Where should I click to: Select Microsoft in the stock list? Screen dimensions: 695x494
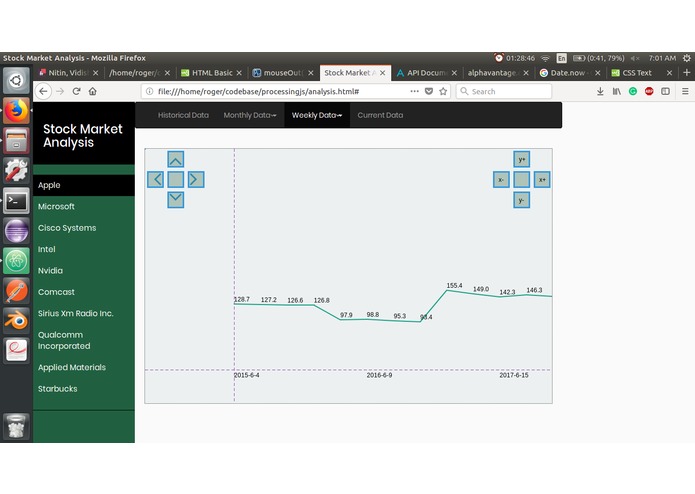(x=84, y=206)
